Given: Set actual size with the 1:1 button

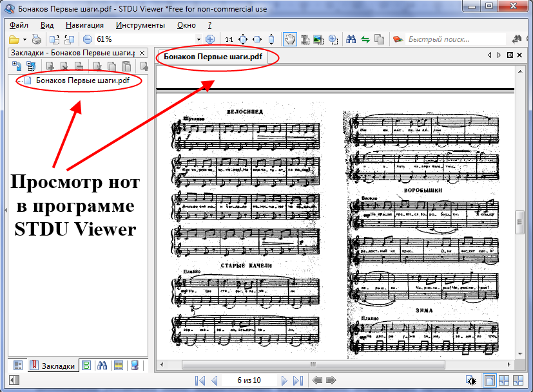Looking at the screenshot, I should click(229, 40).
